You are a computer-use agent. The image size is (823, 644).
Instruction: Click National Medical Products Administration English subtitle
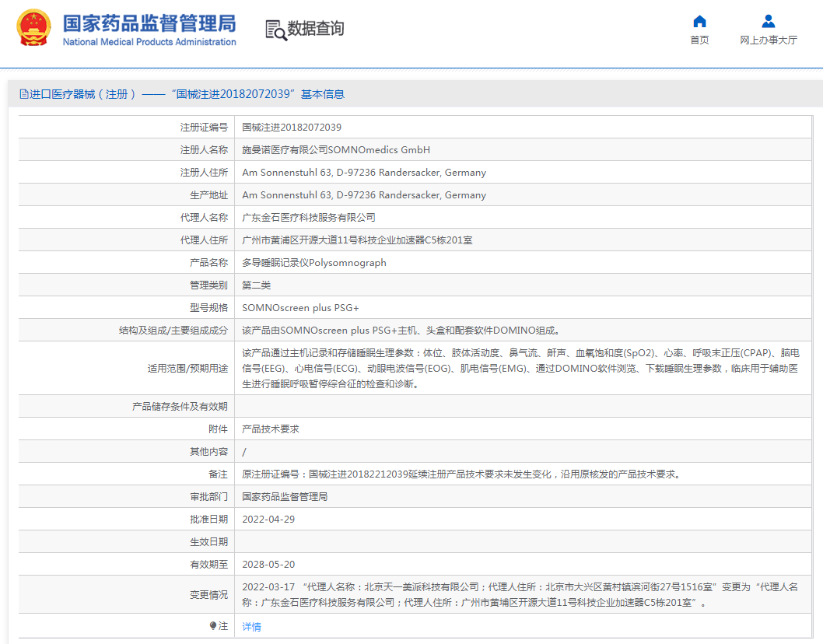click(x=149, y=42)
